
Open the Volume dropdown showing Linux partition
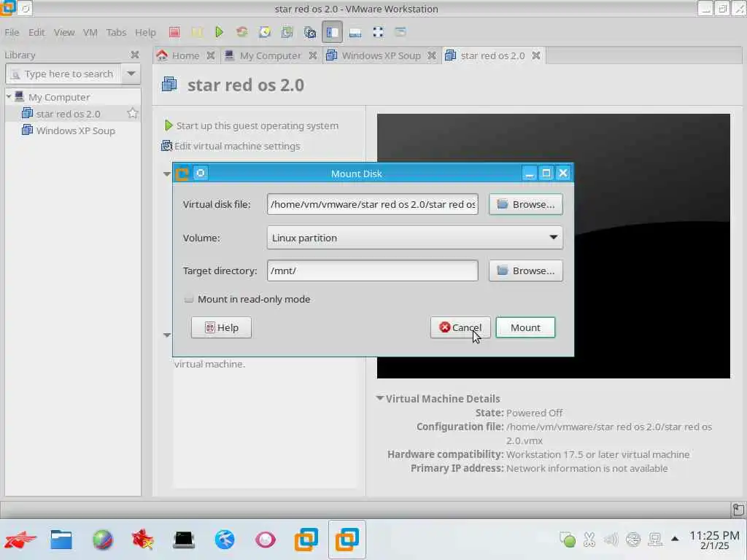tap(415, 238)
